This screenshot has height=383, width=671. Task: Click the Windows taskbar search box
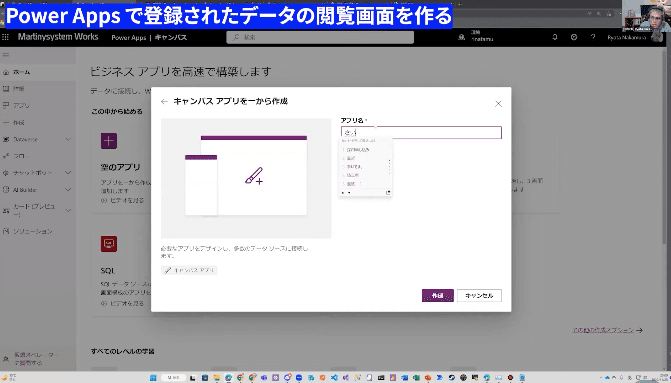[173, 378]
